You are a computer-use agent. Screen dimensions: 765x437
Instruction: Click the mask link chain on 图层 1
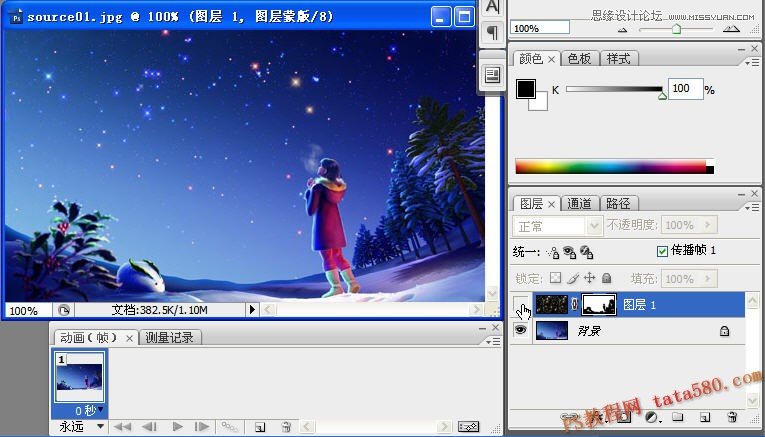575,304
